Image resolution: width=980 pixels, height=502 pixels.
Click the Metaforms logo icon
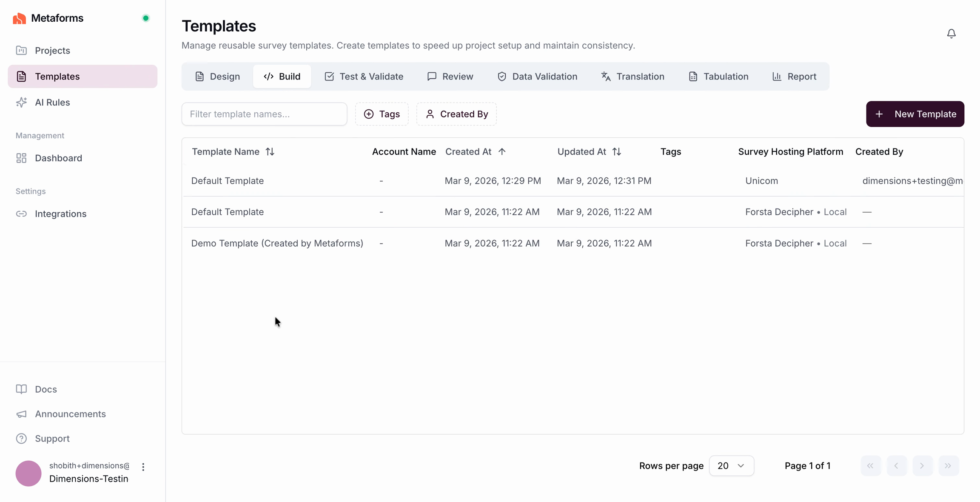point(19,18)
